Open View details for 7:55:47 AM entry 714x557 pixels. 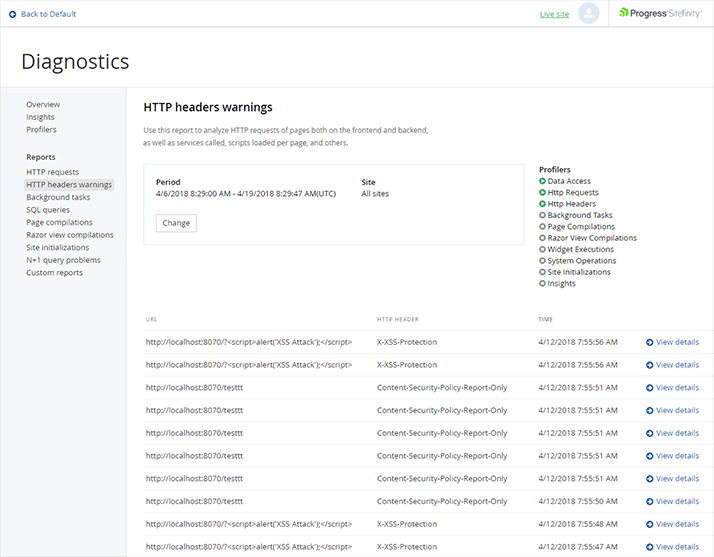677,547
